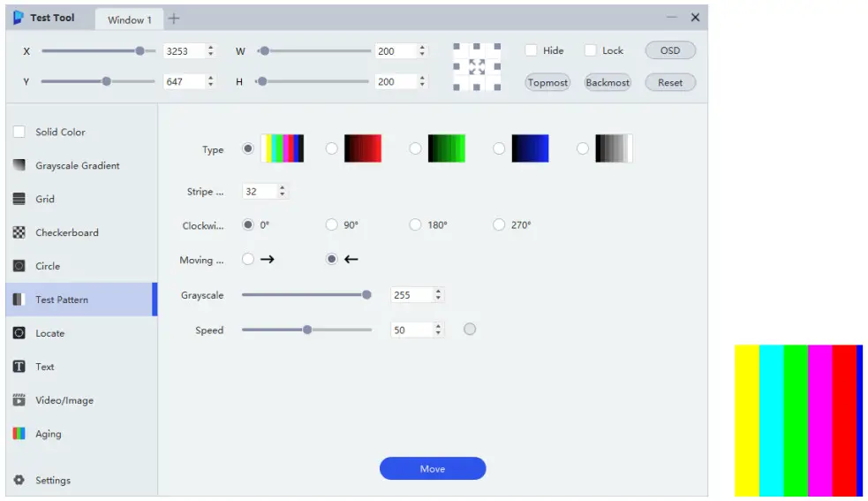Viewport: 868px width, 501px height.
Task: Click the left arrow moving direction icon
Action: pos(351,260)
